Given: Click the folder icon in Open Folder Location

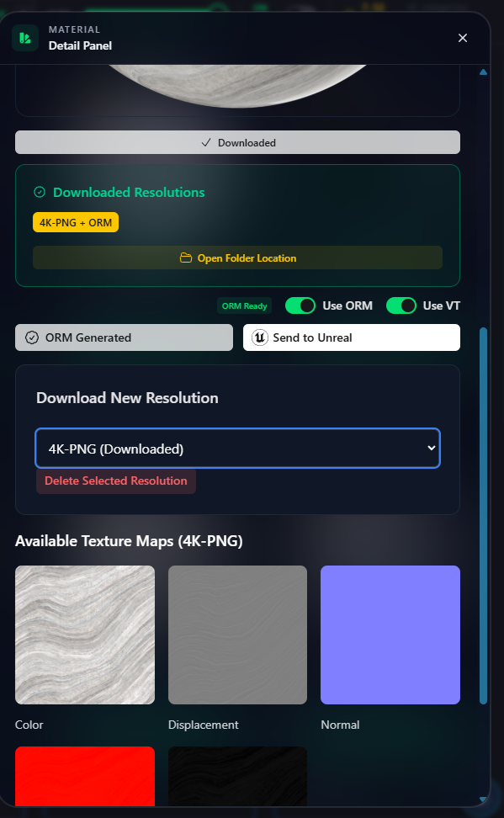Looking at the screenshot, I should click(x=186, y=258).
